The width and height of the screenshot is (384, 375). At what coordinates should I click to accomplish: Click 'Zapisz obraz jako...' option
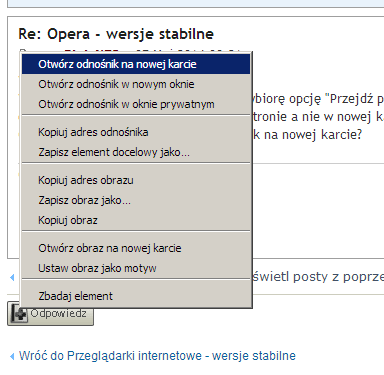click(136, 200)
